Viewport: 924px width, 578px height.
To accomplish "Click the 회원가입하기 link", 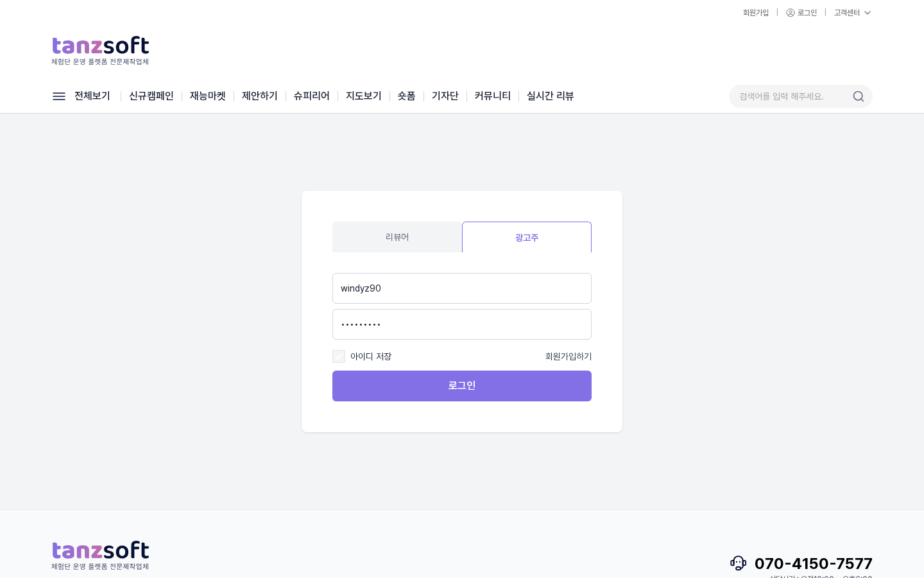I will [569, 356].
